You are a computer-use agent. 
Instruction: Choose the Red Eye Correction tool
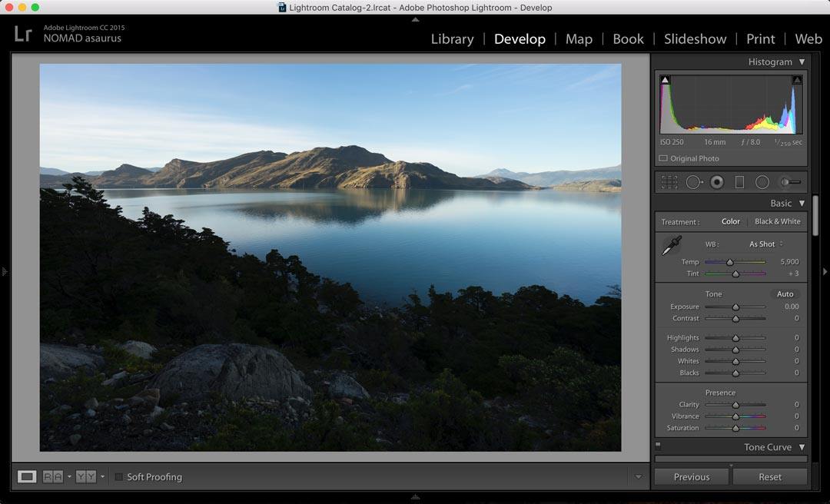(x=716, y=182)
